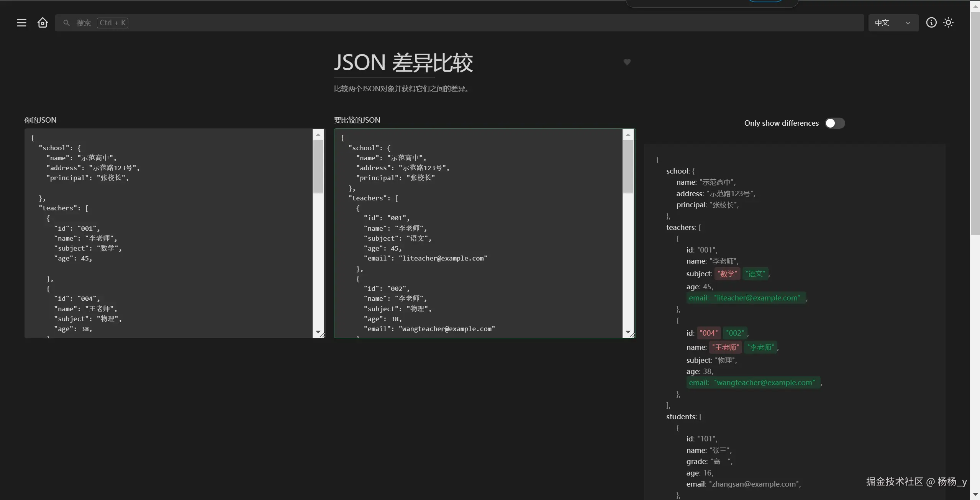Open the hamburger sidebar menu
The width and height of the screenshot is (980, 500).
coord(21,23)
